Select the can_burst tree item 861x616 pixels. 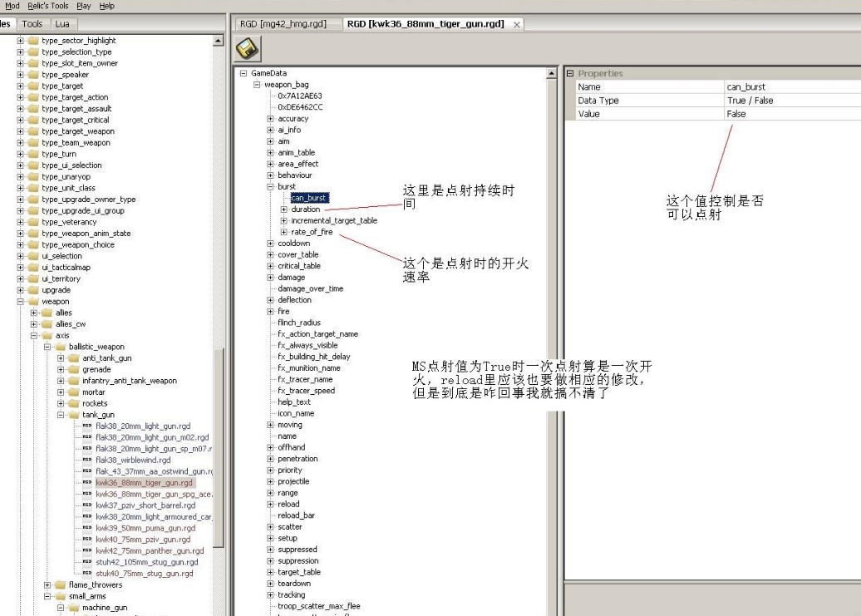coord(308,198)
